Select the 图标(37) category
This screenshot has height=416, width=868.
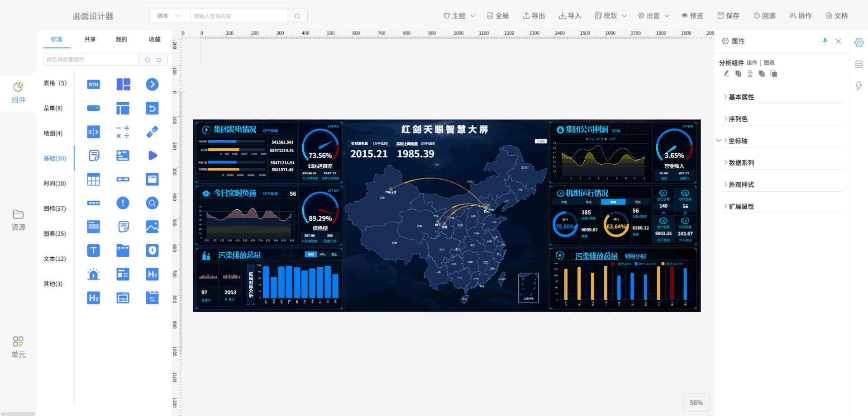(55, 208)
